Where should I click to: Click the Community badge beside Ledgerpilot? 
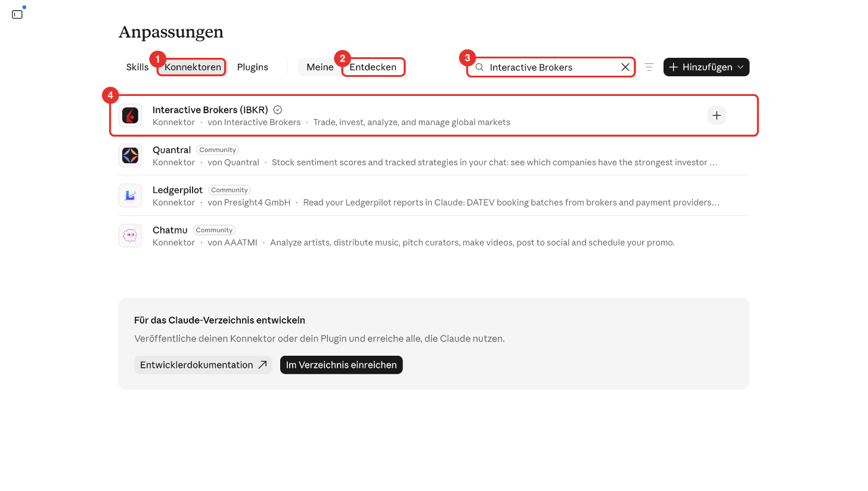pyautogui.click(x=230, y=190)
